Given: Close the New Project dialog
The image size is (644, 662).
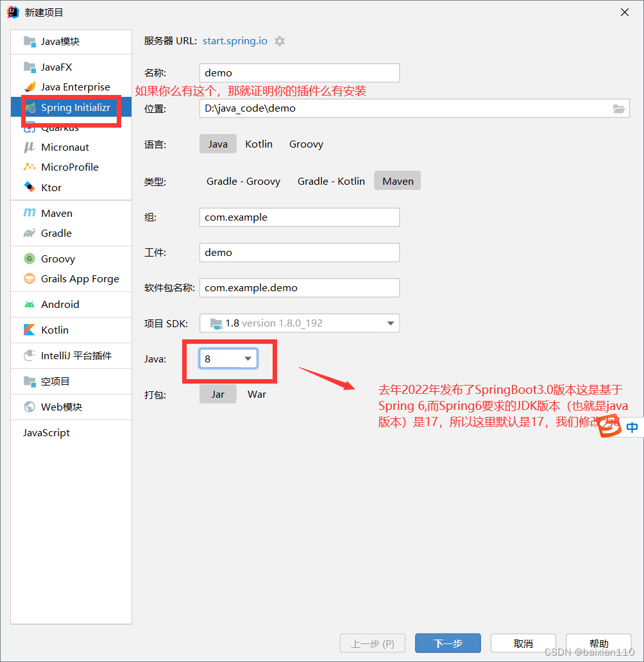Looking at the screenshot, I should (x=625, y=13).
